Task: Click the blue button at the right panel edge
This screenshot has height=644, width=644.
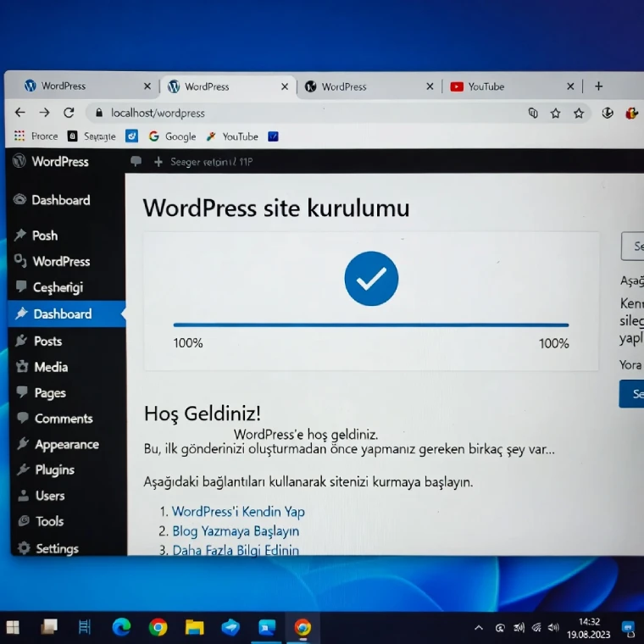Action: [x=631, y=394]
